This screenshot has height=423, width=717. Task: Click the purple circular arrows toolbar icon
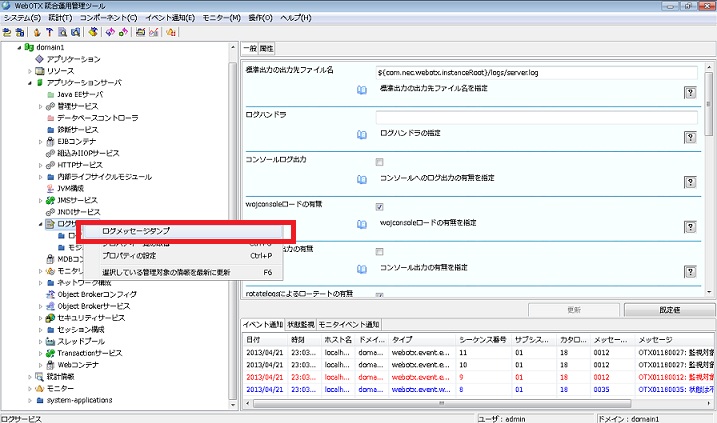[x=110, y=32]
